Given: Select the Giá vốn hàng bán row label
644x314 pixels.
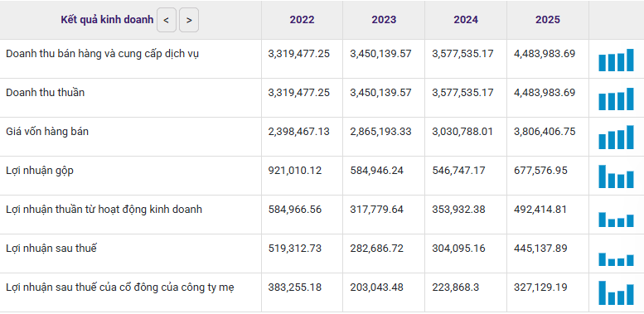Looking at the screenshot, I should pyautogui.click(x=47, y=132).
